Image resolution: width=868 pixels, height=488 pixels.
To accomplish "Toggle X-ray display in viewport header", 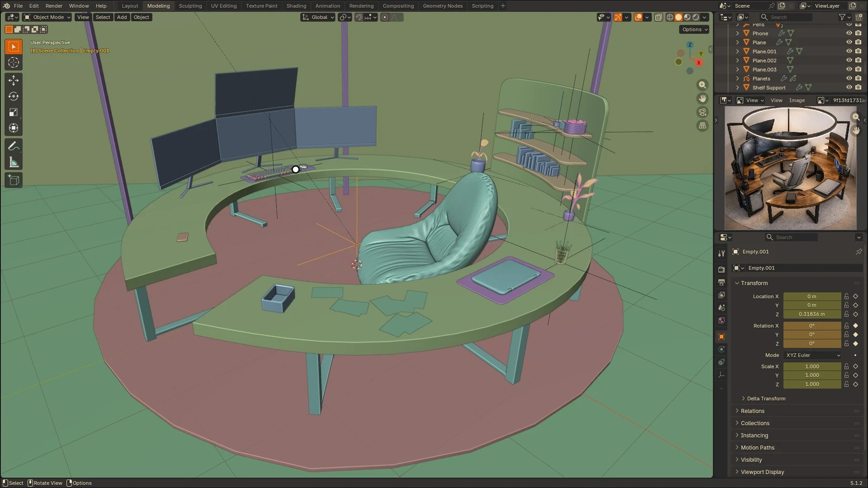I will 659,17.
